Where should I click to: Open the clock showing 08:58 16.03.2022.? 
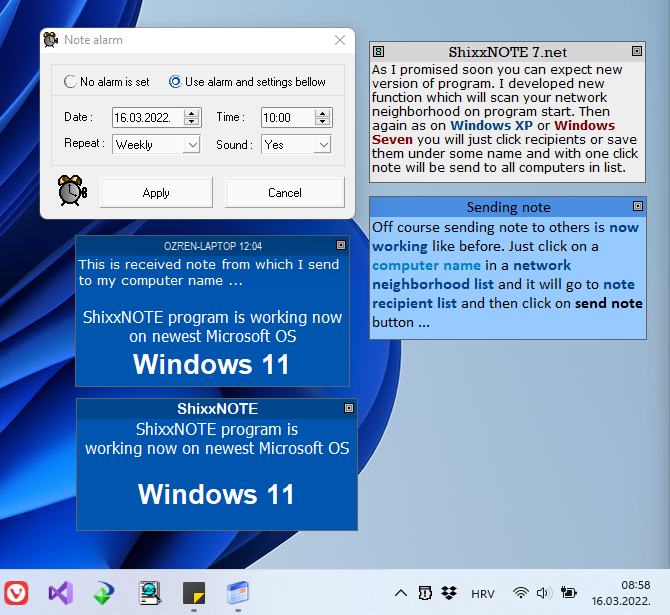click(621, 593)
